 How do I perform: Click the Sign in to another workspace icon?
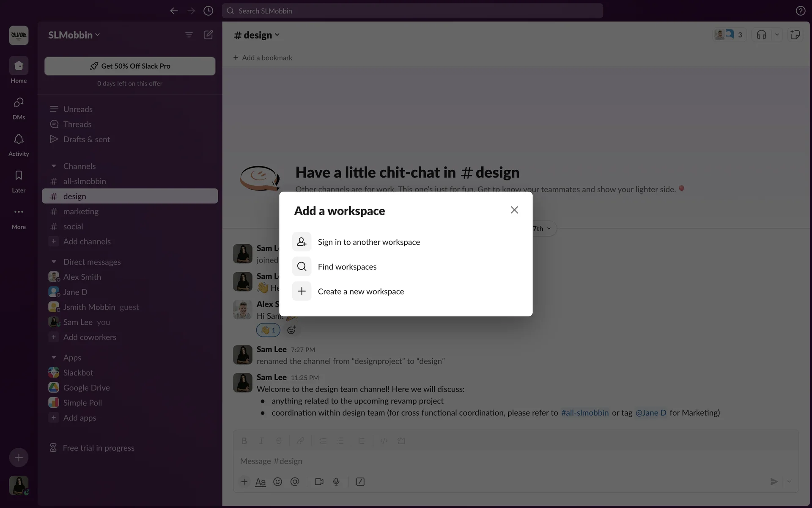coord(302,242)
